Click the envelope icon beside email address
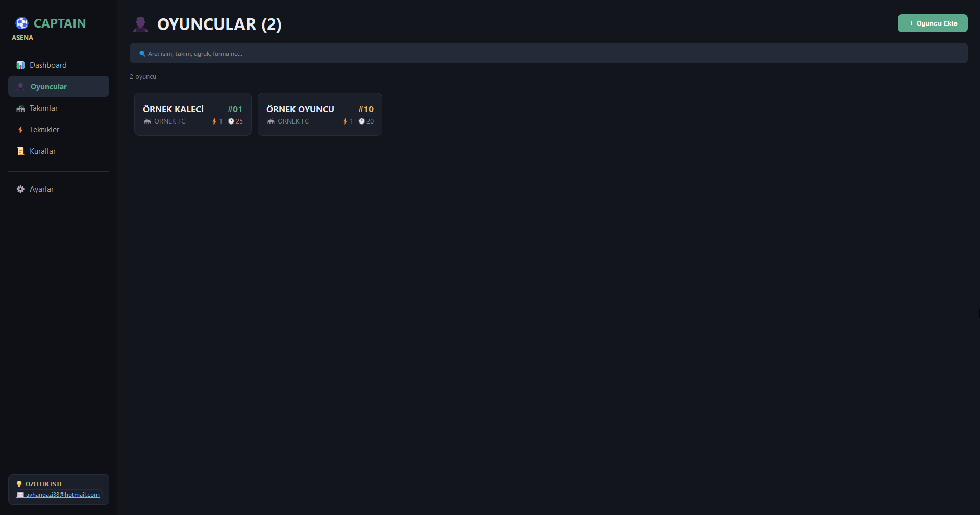This screenshot has width=980, height=515. (20, 495)
